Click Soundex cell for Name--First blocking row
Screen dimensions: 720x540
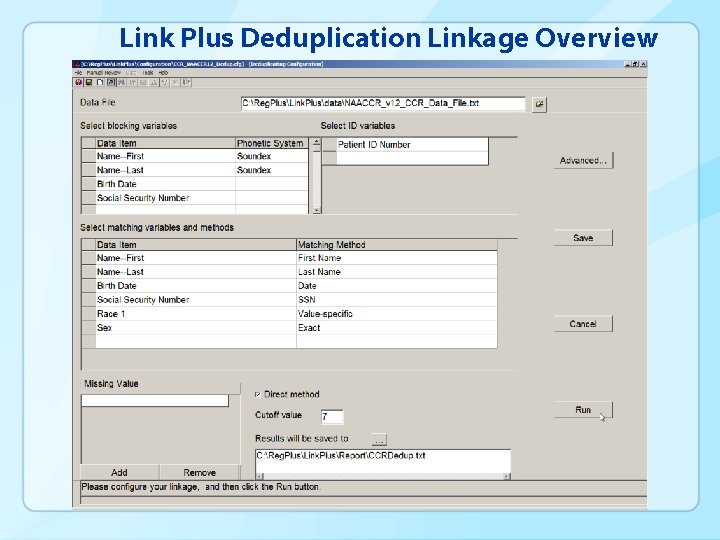click(x=272, y=156)
